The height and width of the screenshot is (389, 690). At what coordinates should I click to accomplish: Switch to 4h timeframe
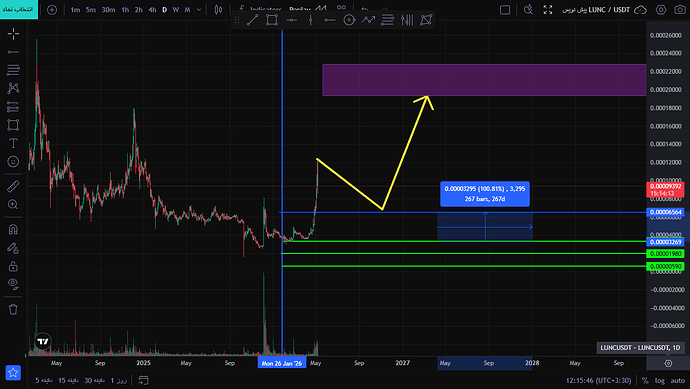(x=152, y=10)
